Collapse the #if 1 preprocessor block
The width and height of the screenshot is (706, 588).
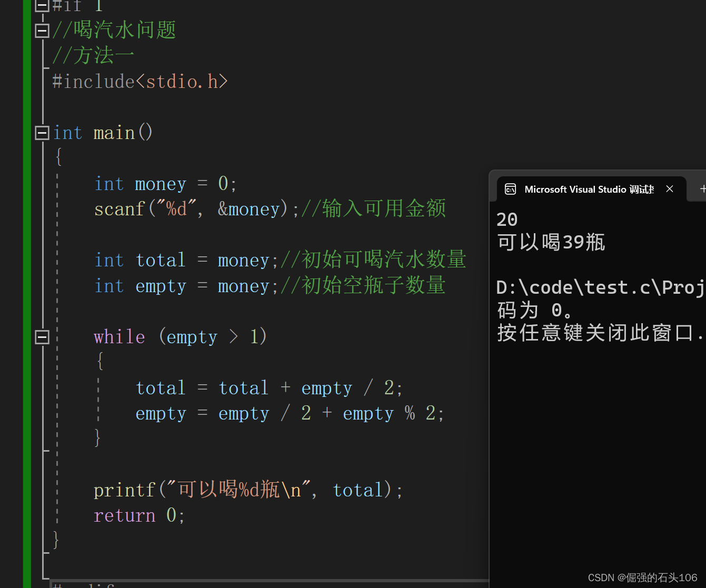42,6
